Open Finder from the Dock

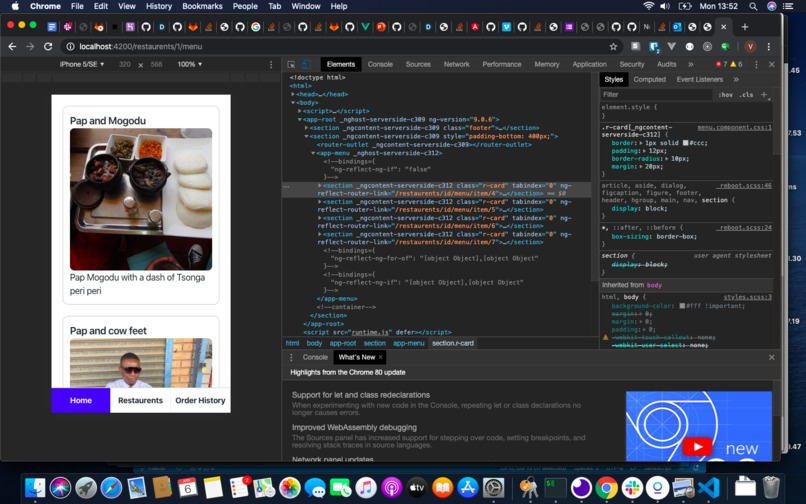35,488
